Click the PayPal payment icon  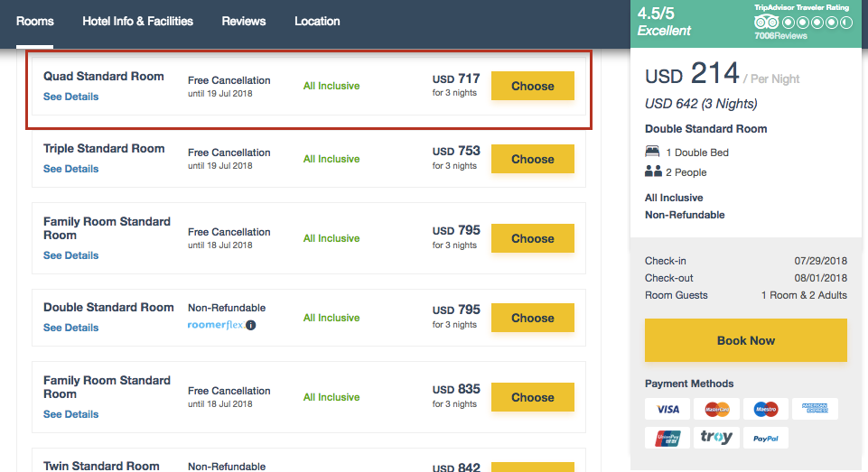point(766,438)
